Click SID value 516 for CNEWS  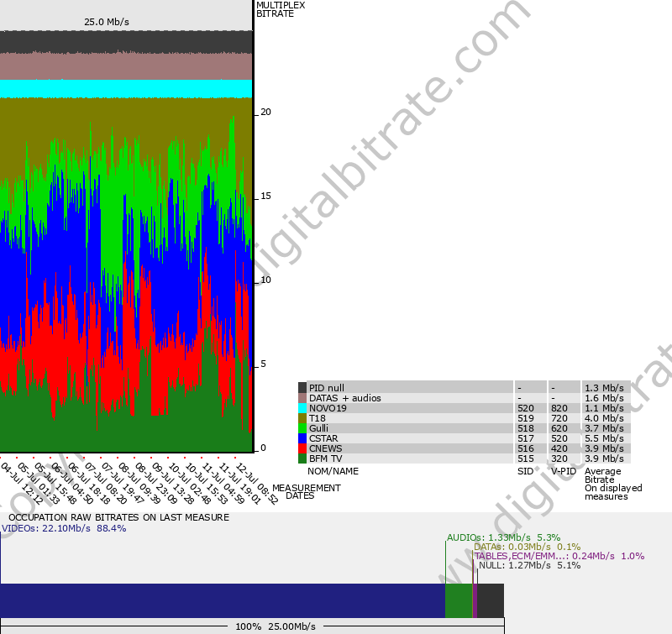526,448
